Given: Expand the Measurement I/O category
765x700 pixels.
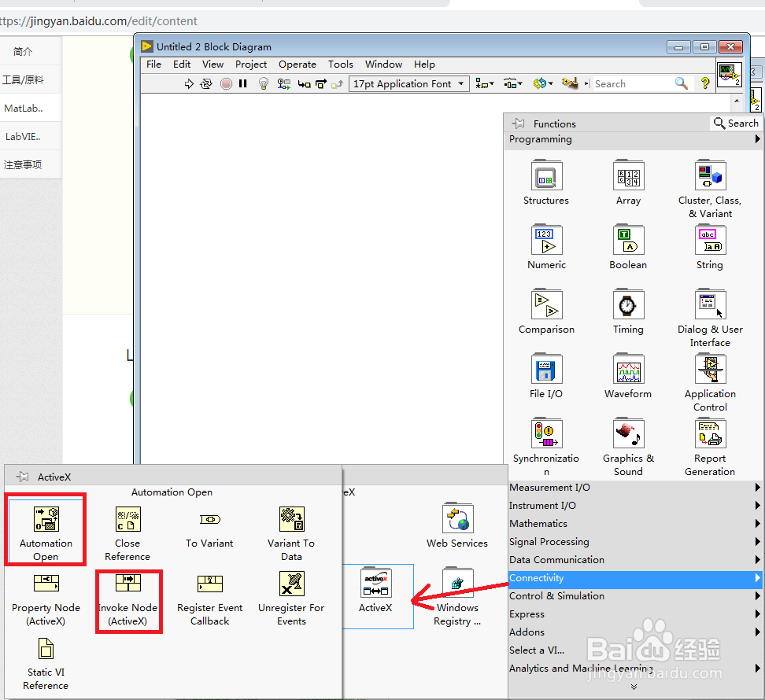Looking at the screenshot, I should (x=634, y=488).
